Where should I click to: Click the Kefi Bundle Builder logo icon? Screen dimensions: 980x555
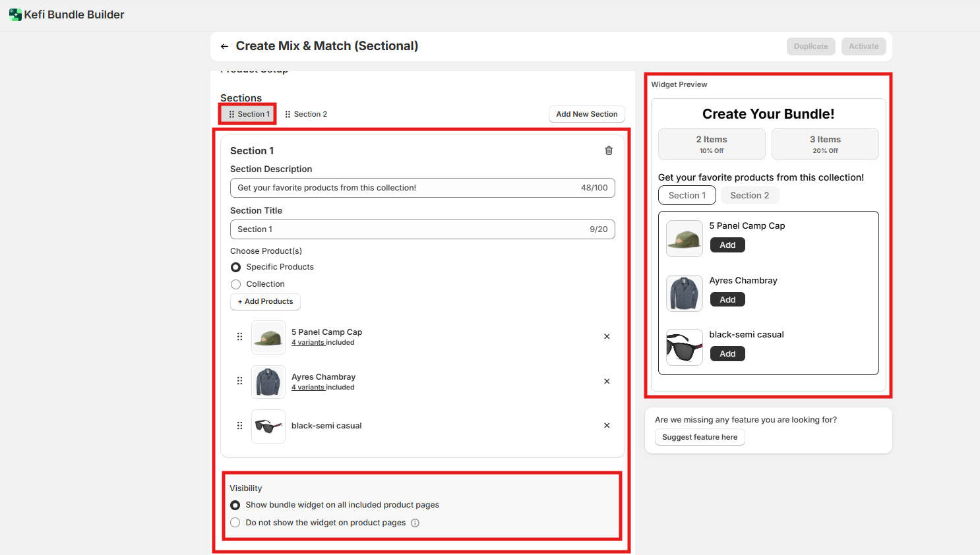coord(15,15)
